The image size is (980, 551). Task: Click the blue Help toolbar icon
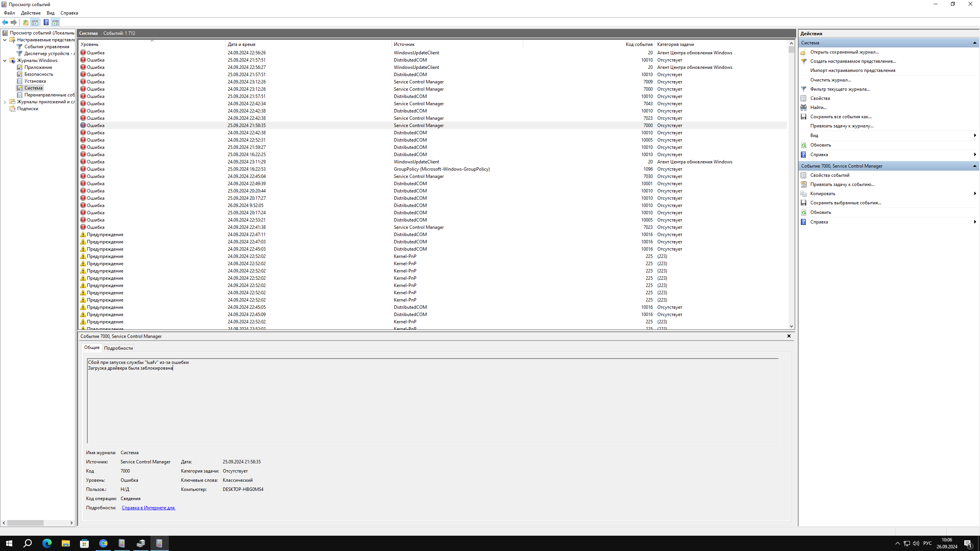coord(46,22)
